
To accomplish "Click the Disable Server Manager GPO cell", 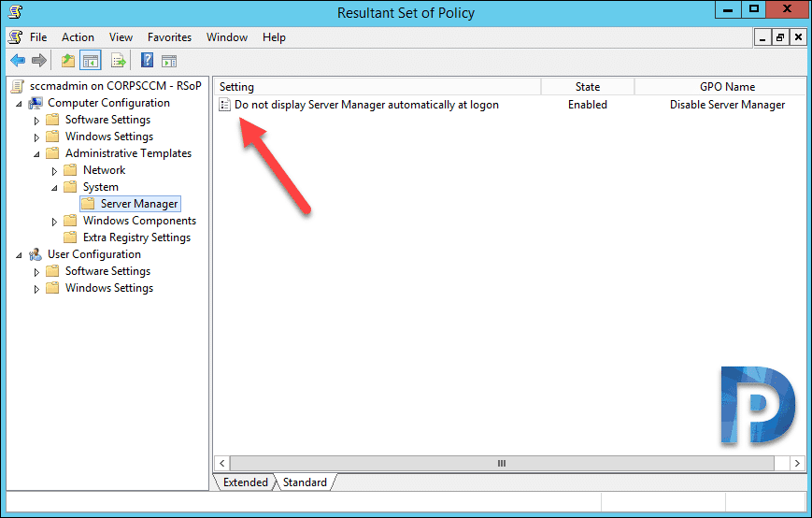I will click(727, 105).
